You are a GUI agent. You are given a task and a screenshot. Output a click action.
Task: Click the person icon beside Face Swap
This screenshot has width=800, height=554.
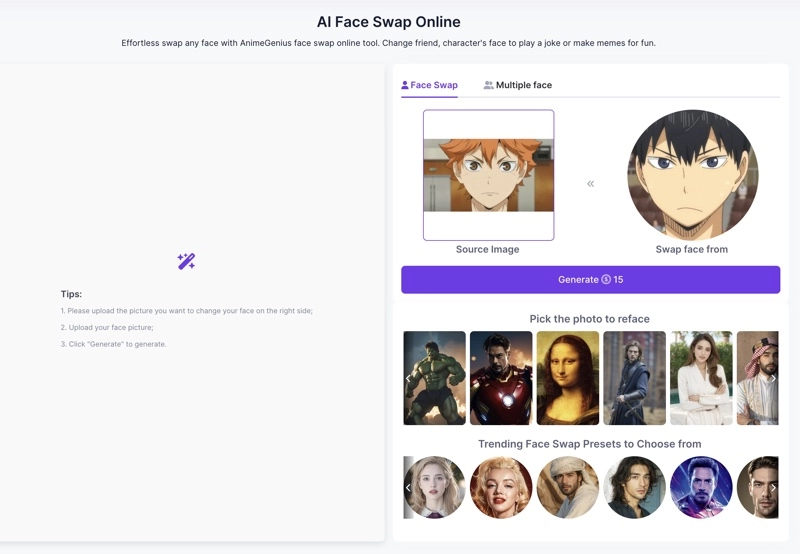(x=405, y=86)
